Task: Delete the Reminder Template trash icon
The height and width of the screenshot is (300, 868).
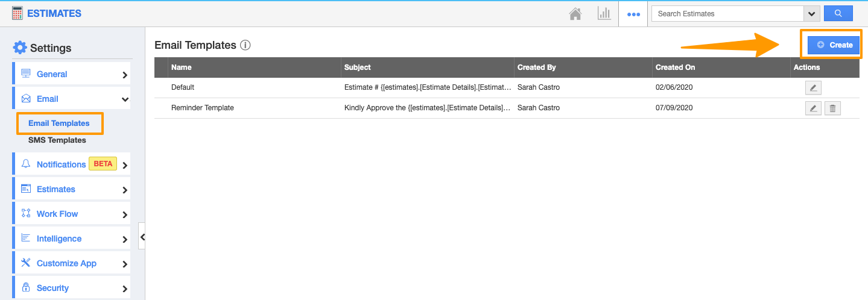Action: click(832, 108)
